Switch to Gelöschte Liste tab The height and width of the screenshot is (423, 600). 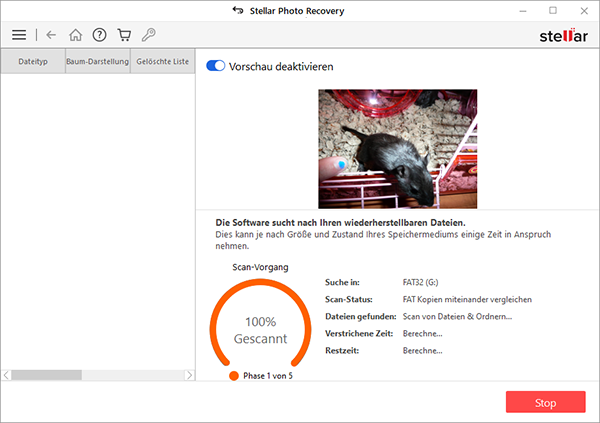point(163,61)
